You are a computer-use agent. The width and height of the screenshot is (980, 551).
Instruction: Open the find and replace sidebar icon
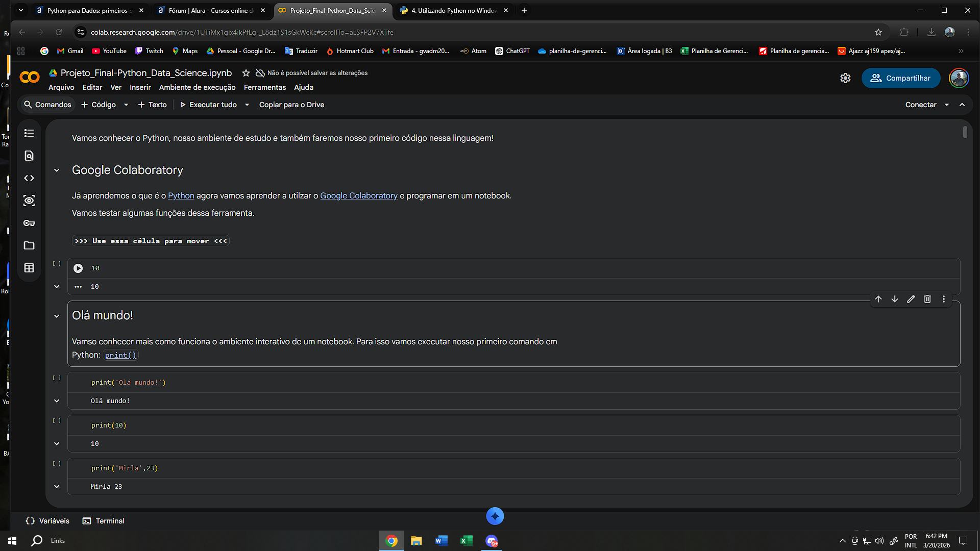[x=29, y=156]
